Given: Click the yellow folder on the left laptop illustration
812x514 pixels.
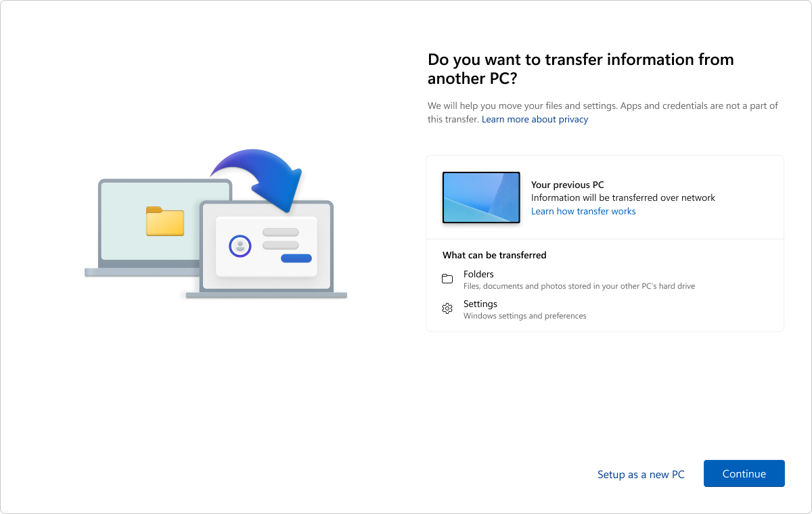Looking at the screenshot, I should click(x=166, y=221).
